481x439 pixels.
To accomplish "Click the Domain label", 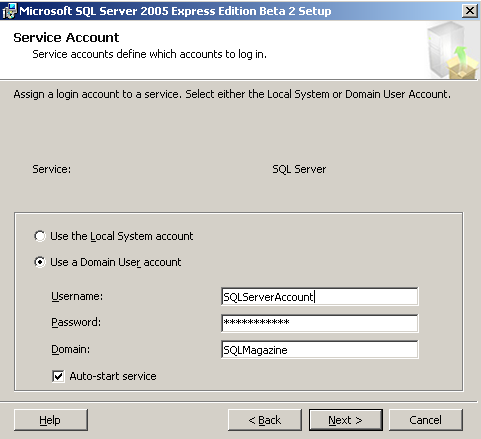I will [70, 349].
